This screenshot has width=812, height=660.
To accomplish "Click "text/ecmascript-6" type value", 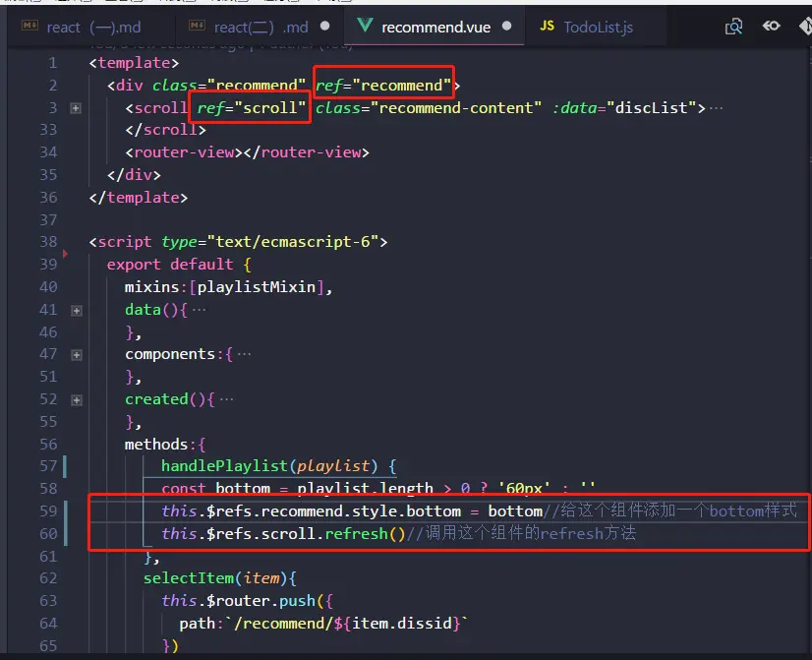I will (x=293, y=241).
